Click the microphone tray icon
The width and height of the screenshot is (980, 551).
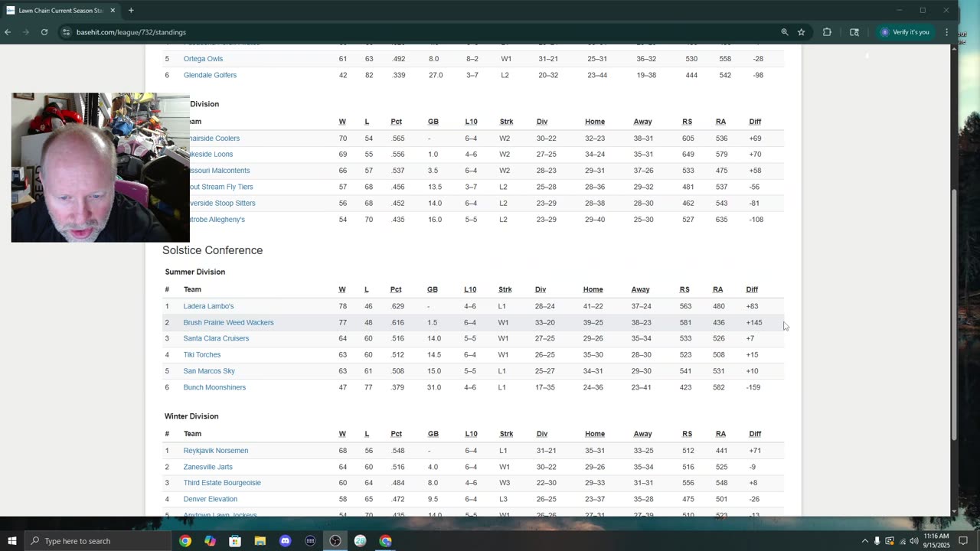coord(877,541)
